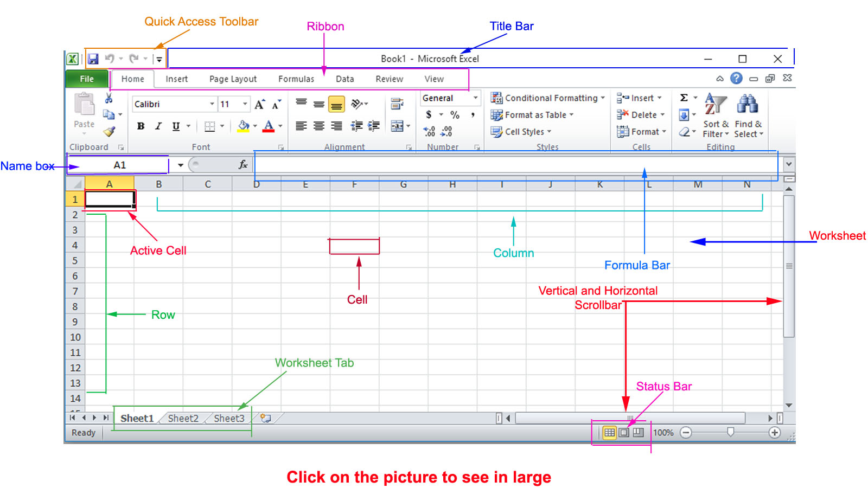Adjust the zoom slider

730,433
